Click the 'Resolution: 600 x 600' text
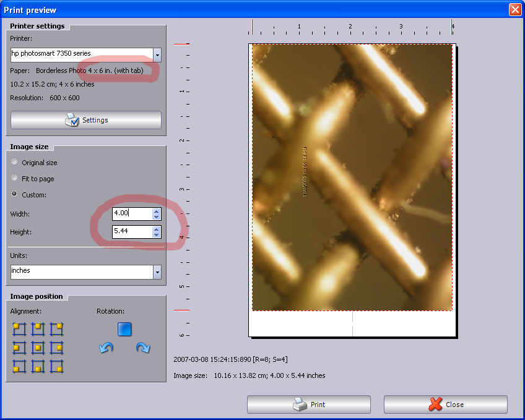Viewport: 525px width, 420px height. point(45,98)
